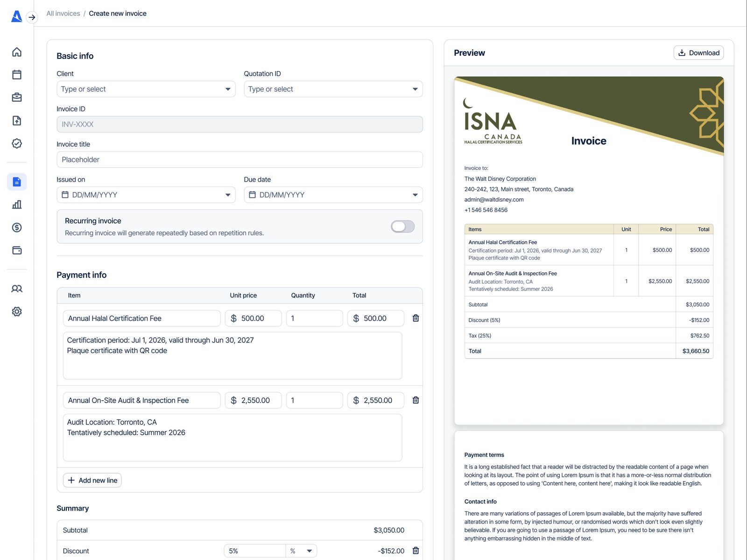Open the settings gear sidebar icon
Screen dimensions: 747x560
(x=17, y=312)
